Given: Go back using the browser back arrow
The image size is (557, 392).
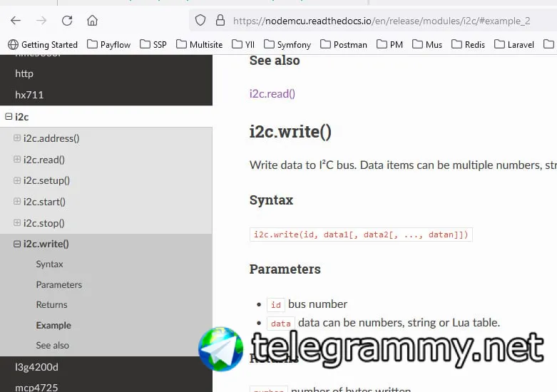Looking at the screenshot, I should point(16,21).
